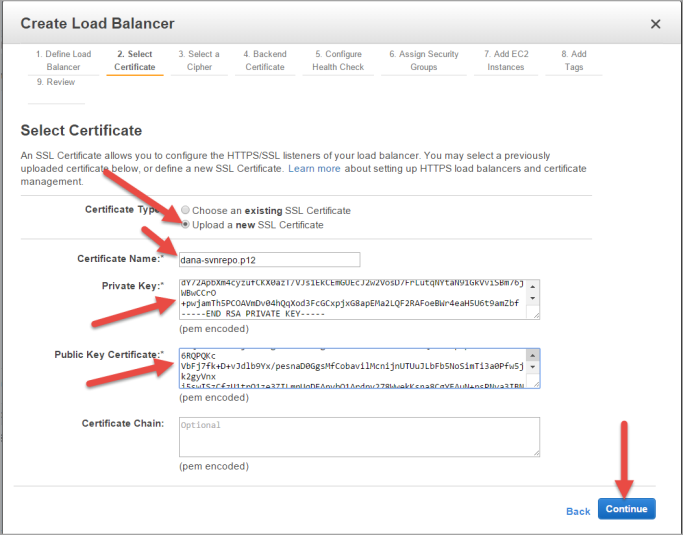This screenshot has width=683, height=535.
Task: Close the Create Load Balancer dialog
Action: (x=655, y=24)
